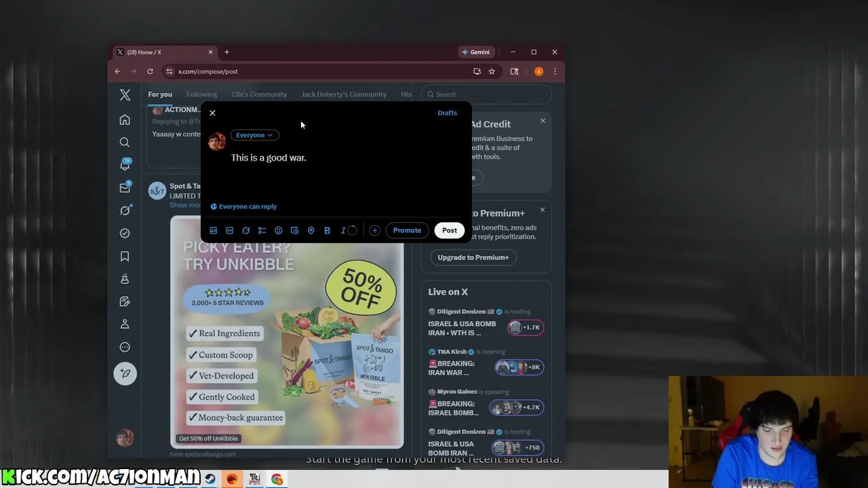Viewport: 868px width, 488px height.
Task: Open Bookmarks in sidebar
Action: (125, 256)
